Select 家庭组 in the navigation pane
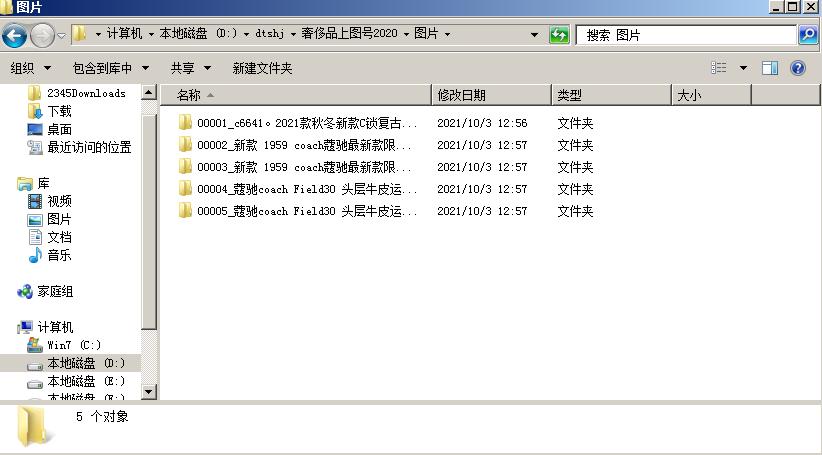The width and height of the screenshot is (822, 455). [x=55, y=291]
